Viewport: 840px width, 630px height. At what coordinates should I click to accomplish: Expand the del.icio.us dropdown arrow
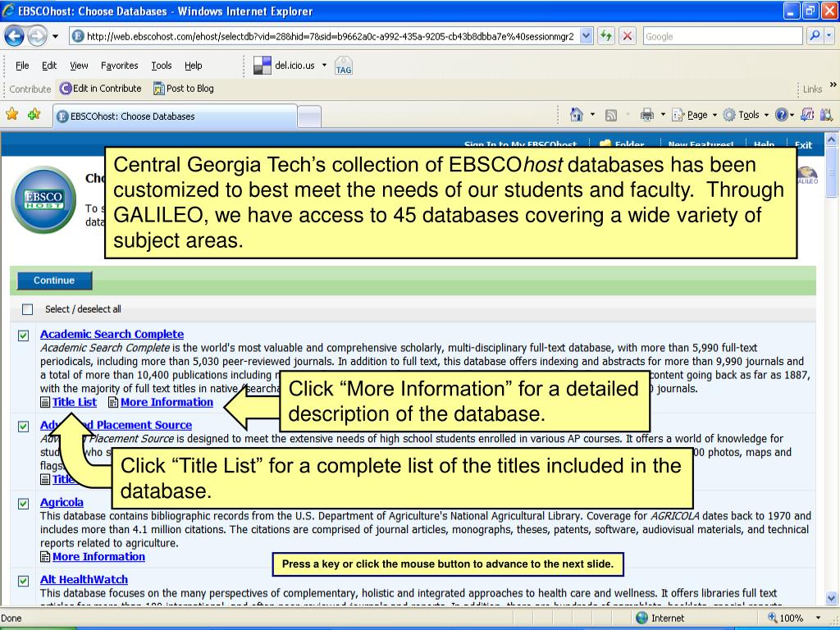(x=324, y=66)
